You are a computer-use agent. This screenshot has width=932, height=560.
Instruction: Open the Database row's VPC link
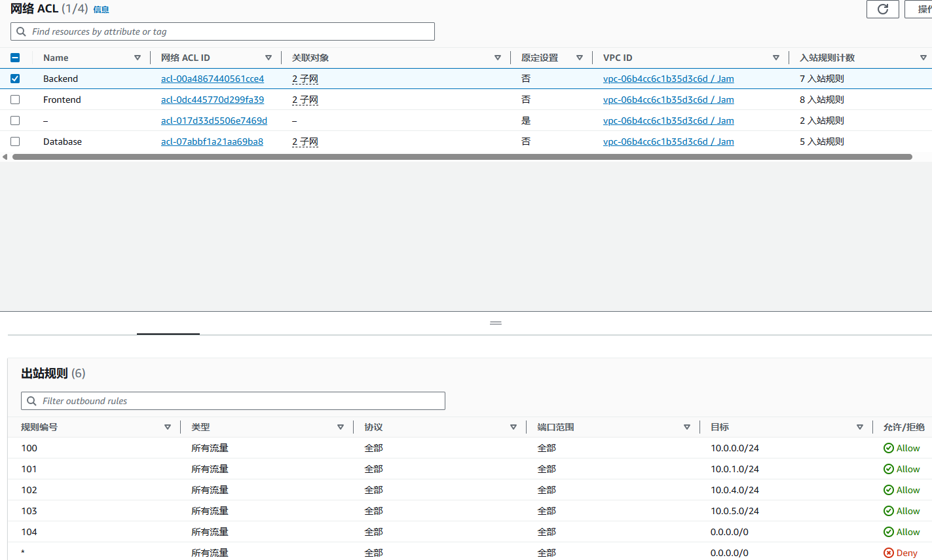[x=668, y=141]
